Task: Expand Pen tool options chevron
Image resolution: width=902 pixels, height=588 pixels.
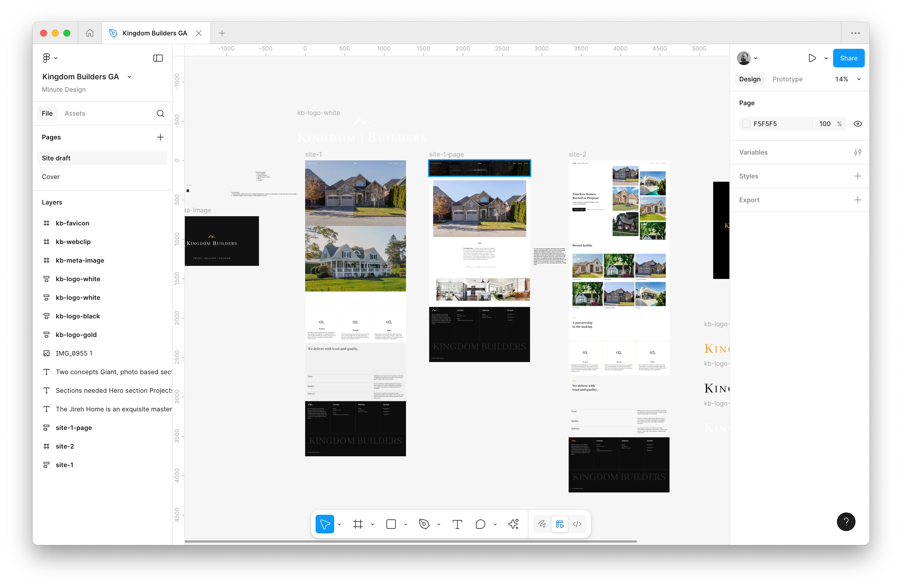Action: [439, 524]
